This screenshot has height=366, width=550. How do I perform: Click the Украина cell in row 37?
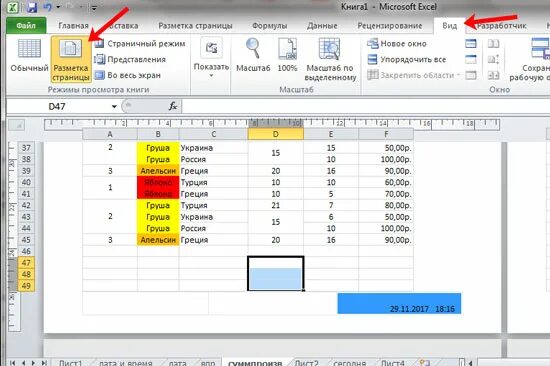click(213, 148)
